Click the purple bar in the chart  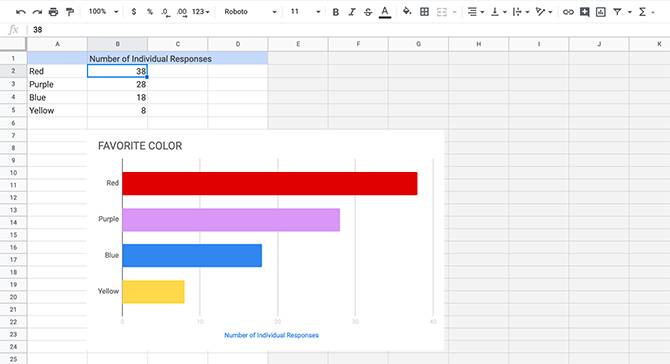click(x=231, y=220)
